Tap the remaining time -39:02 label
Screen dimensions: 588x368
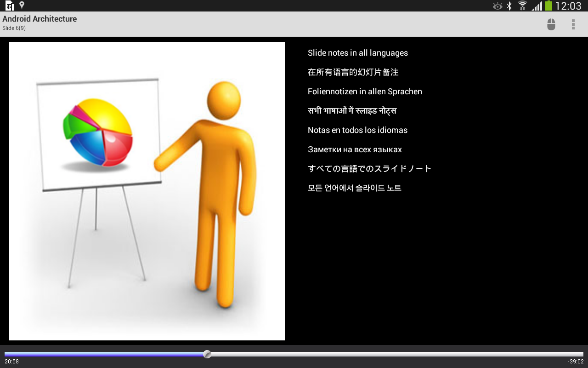576,362
